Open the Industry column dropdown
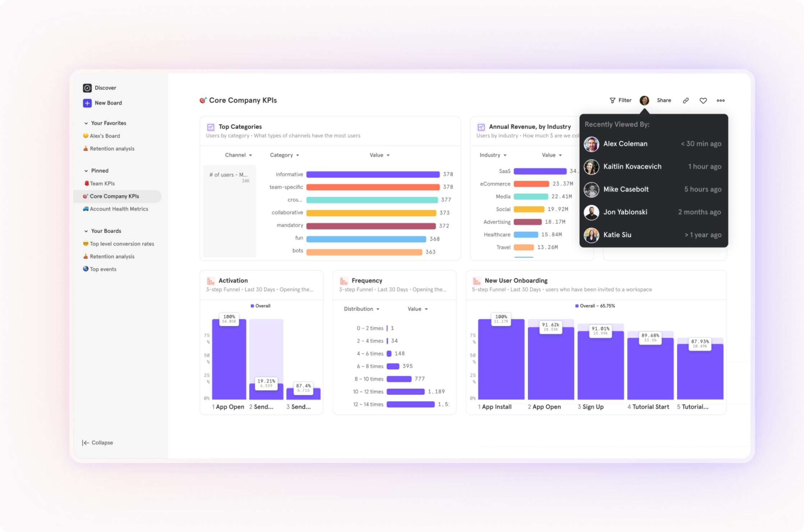 point(493,155)
